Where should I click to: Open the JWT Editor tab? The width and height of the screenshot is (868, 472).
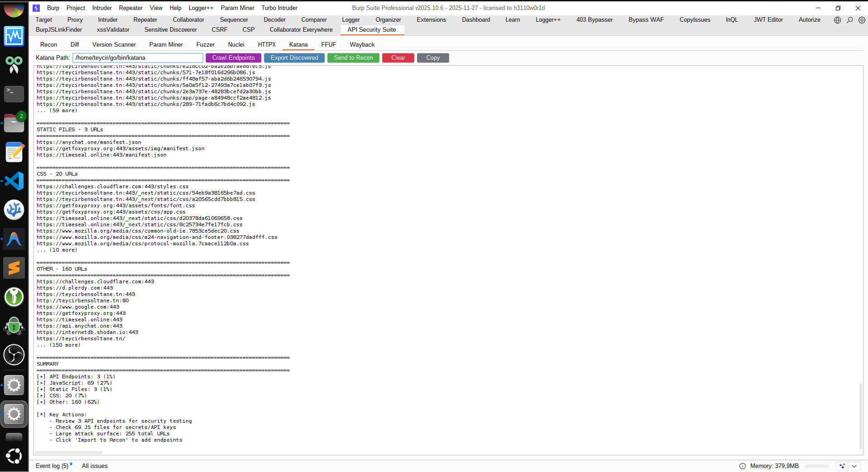pyautogui.click(x=768, y=20)
